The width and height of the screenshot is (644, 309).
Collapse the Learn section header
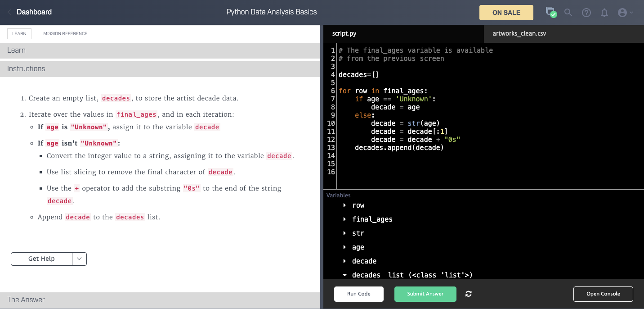[x=160, y=50]
